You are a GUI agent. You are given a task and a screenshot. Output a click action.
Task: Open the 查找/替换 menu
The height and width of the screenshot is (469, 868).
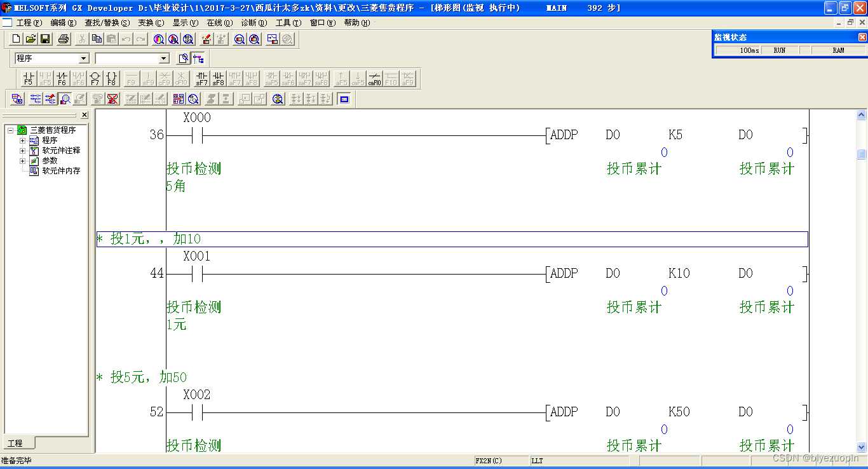click(107, 23)
